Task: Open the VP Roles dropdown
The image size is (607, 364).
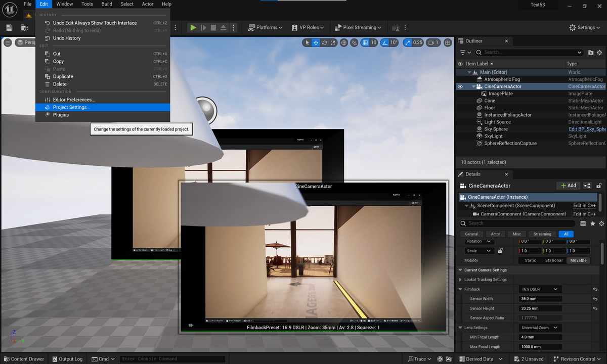Action: click(308, 27)
